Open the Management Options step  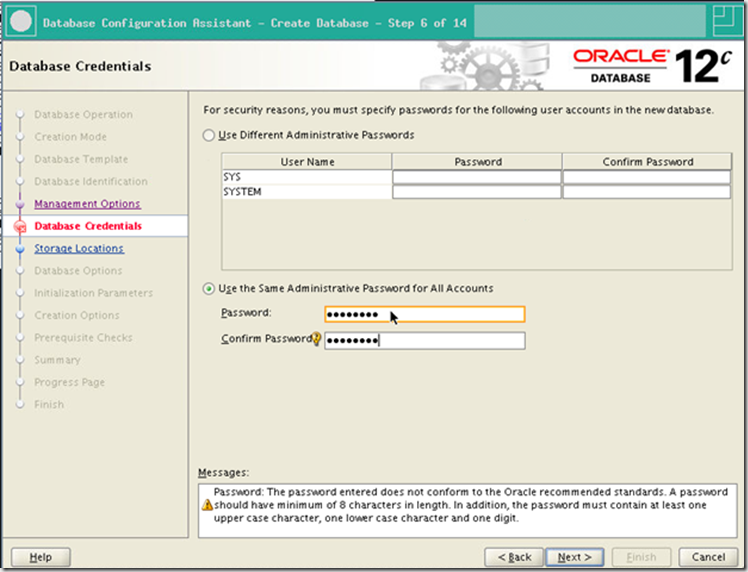87,204
